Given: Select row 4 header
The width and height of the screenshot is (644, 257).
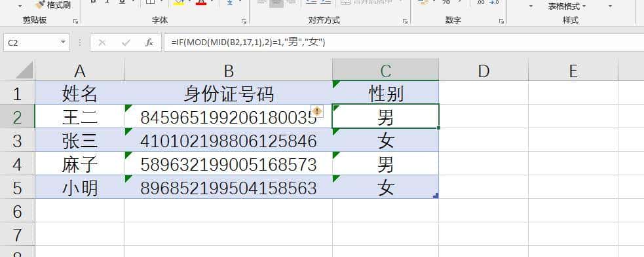Looking at the screenshot, I should tap(17, 164).
